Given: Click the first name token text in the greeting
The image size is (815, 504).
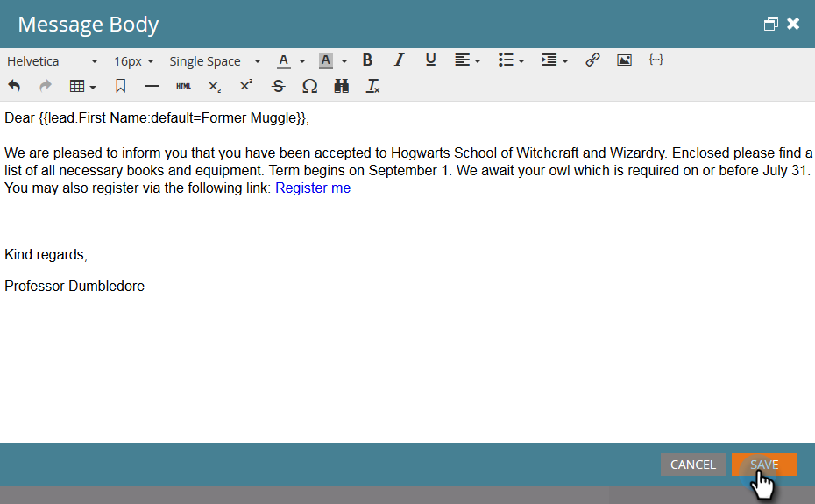Looking at the screenshot, I should tap(174, 118).
